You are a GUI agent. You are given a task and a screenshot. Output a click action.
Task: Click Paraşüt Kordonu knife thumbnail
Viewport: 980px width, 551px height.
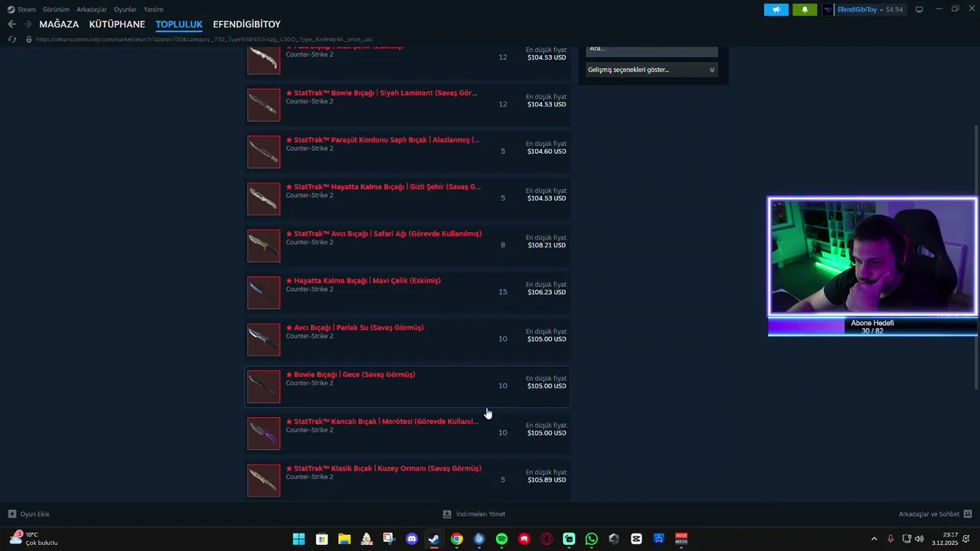(263, 152)
